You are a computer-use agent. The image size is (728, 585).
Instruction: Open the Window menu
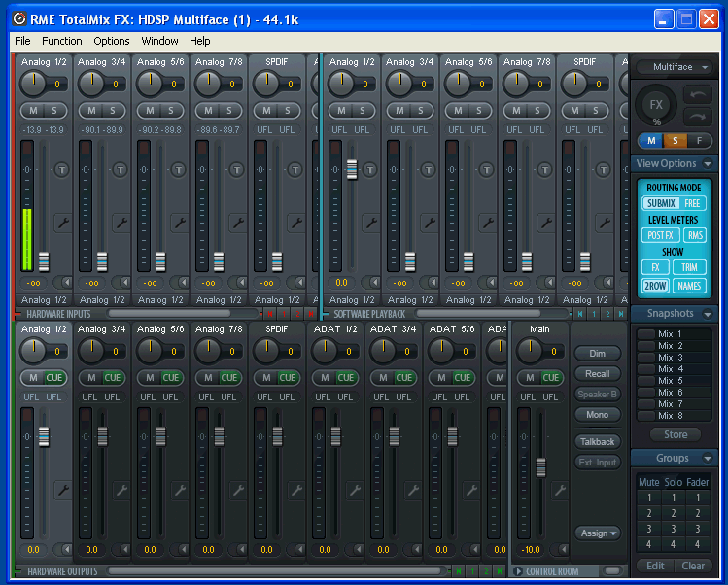(159, 41)
